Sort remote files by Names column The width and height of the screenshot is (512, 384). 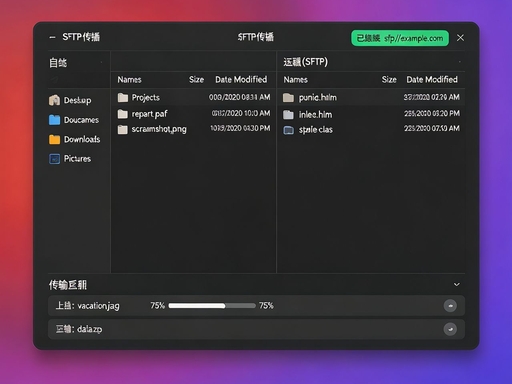tap(295, 80)
